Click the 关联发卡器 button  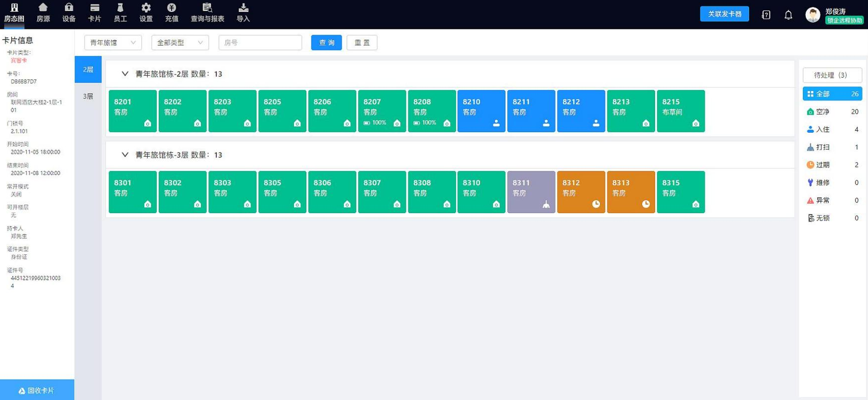coord(724,14)
